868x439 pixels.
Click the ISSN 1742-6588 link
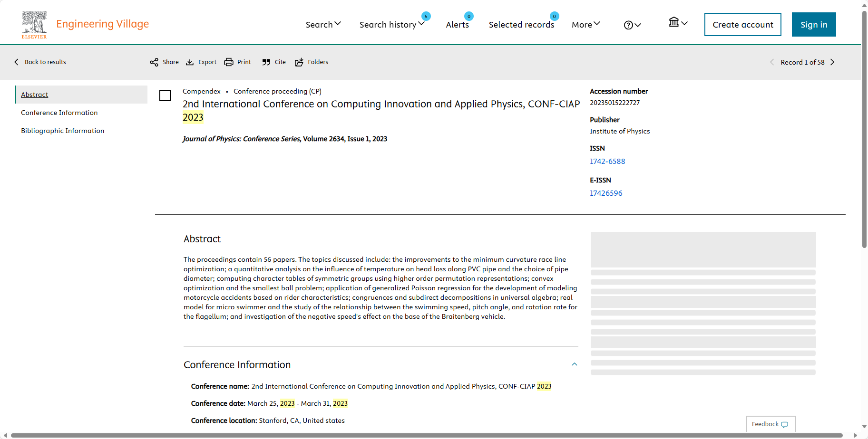[x=607, y=162]
